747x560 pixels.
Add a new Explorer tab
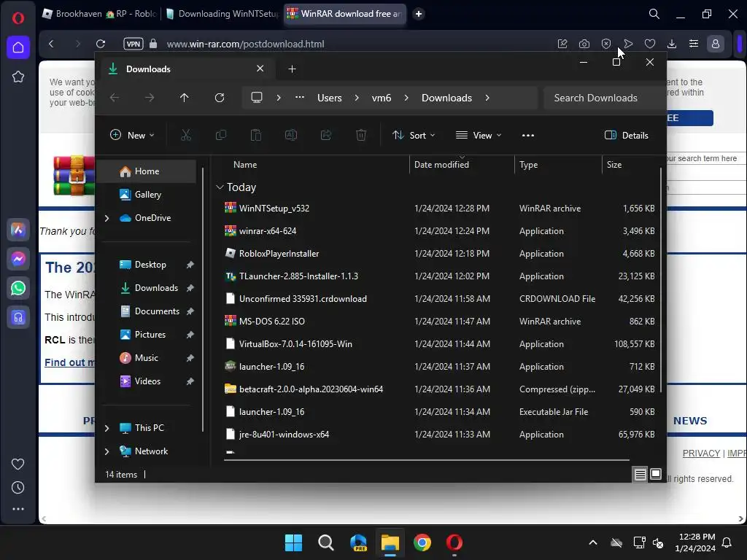(x=292, y=69)
